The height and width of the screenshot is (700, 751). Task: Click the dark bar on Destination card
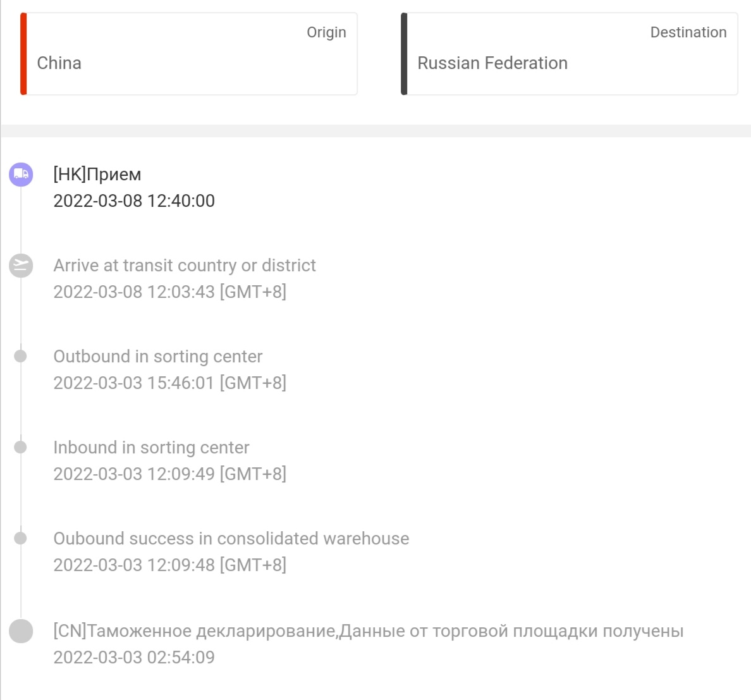404,54
